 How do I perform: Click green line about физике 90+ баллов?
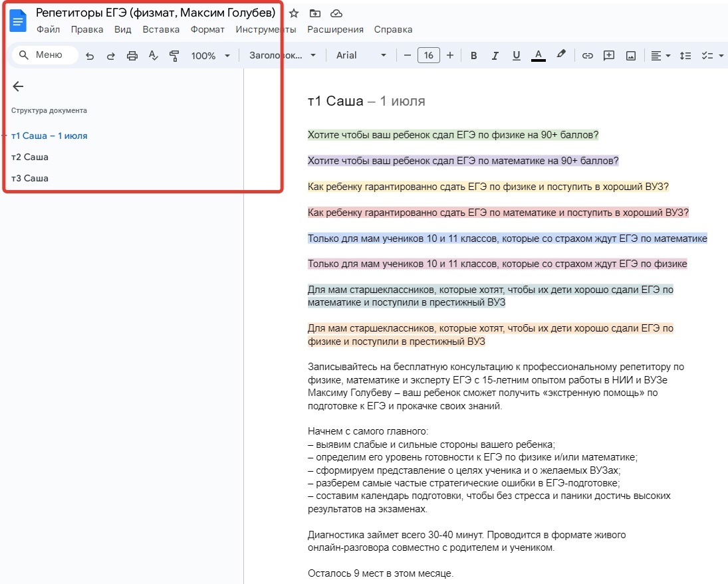[x=453, y=135]
